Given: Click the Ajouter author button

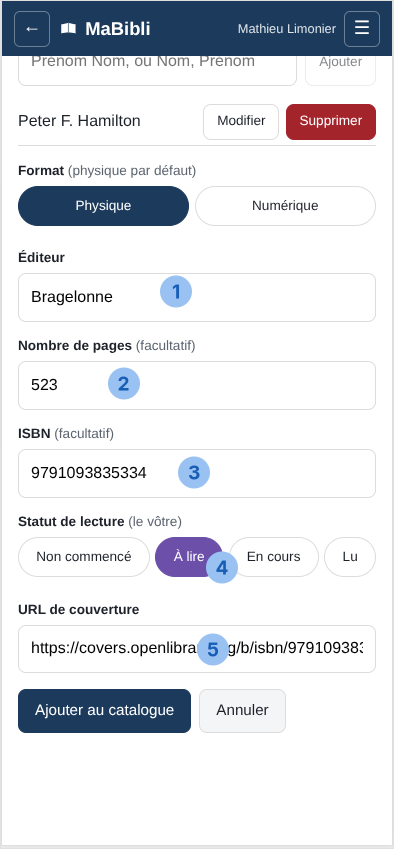Looking at the screenshot, I should coord(340,70).
